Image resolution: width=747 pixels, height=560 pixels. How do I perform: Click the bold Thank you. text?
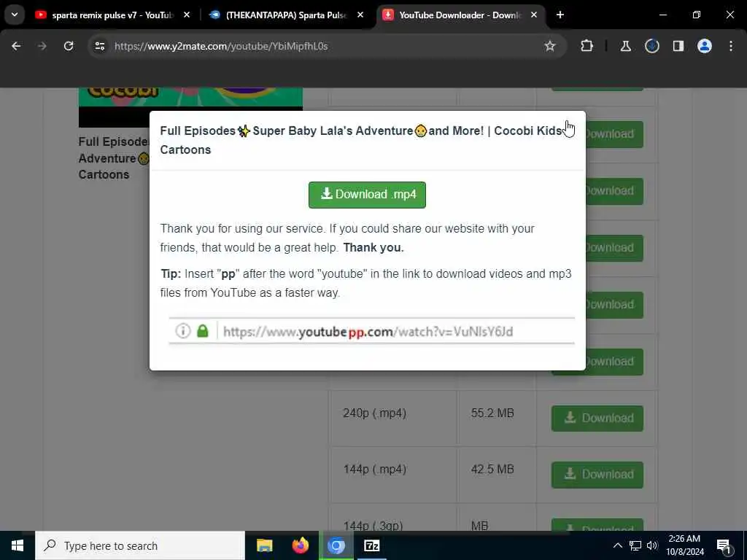tap(373, 248)
